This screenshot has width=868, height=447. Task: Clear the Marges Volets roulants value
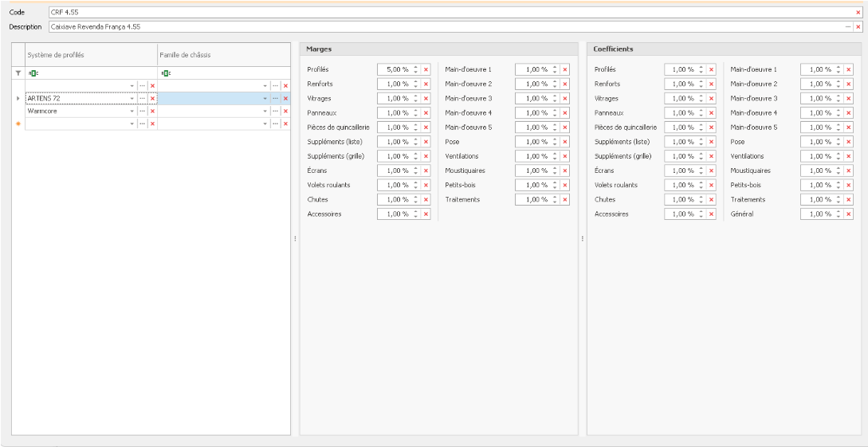click(426, 185)
